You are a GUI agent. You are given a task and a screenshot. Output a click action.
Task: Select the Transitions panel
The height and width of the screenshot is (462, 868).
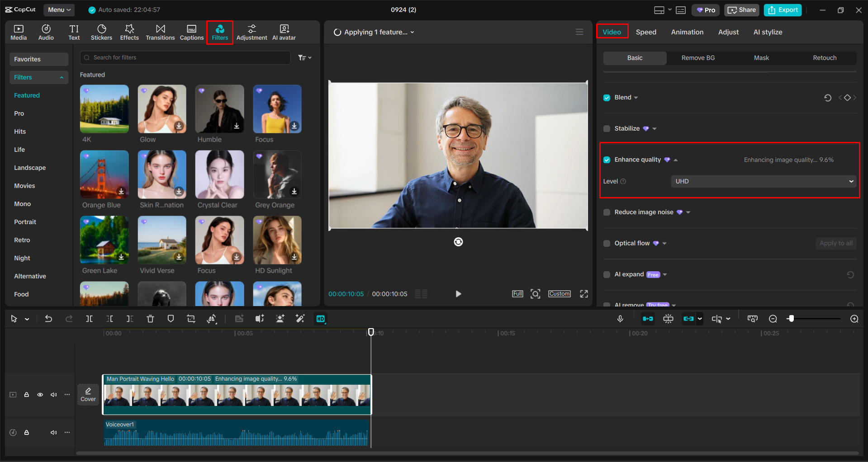(x=160, y=32)
